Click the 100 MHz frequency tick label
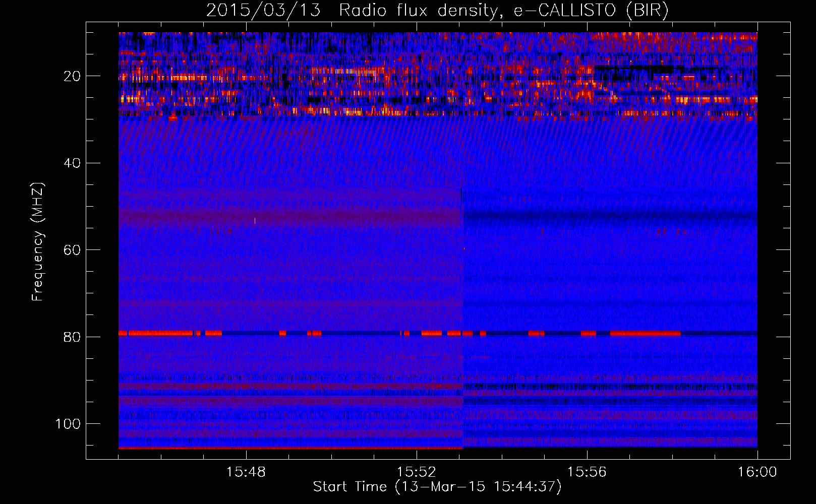The width and height of the screenshot is (816, 504). click(68, 424)
